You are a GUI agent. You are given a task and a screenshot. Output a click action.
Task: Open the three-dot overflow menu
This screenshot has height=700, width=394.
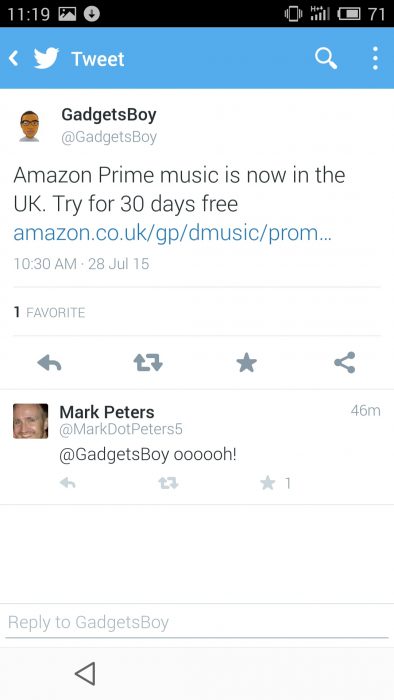click(375, 58)
